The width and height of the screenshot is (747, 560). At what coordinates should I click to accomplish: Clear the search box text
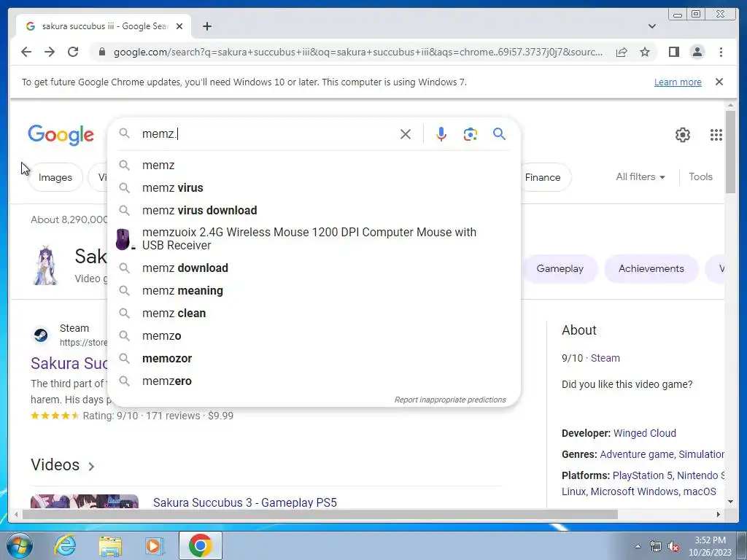point(406,134)
